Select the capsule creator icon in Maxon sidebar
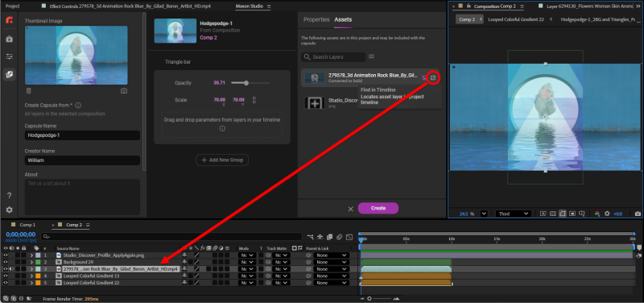The width and height of the screenshot is (644, 303). point(9,74)
